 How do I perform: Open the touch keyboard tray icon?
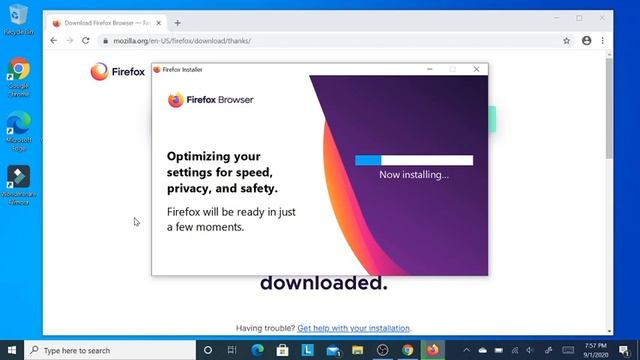568,350
